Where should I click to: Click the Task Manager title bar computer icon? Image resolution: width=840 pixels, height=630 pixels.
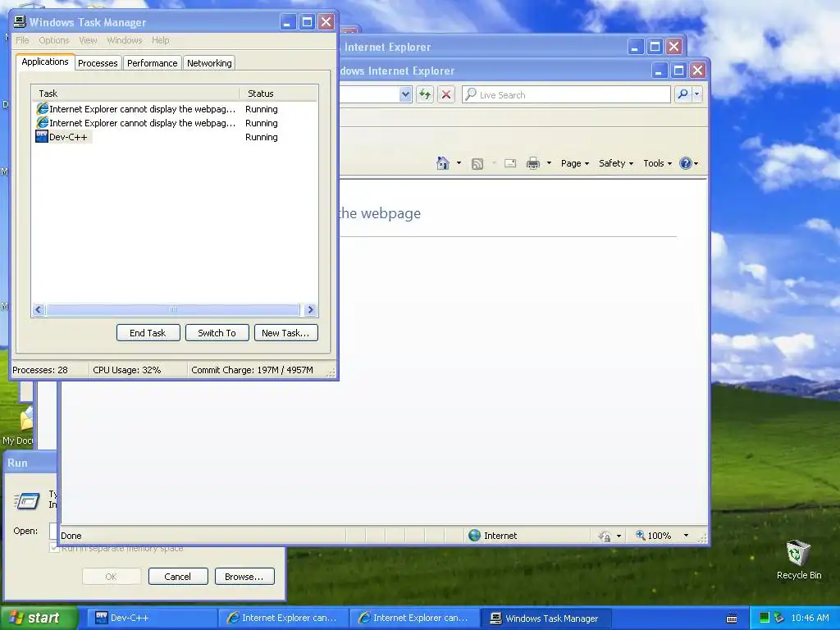(x=20, y=22)
